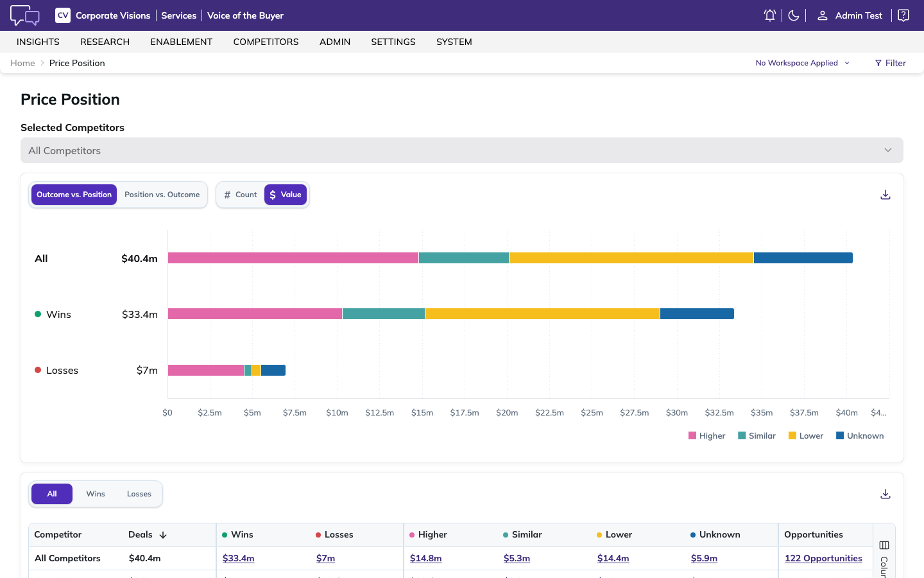Open the 122 Opportunities link
The height and width of the screenshot is (578, 924).
pyautogui.click(x=823, y=558)
